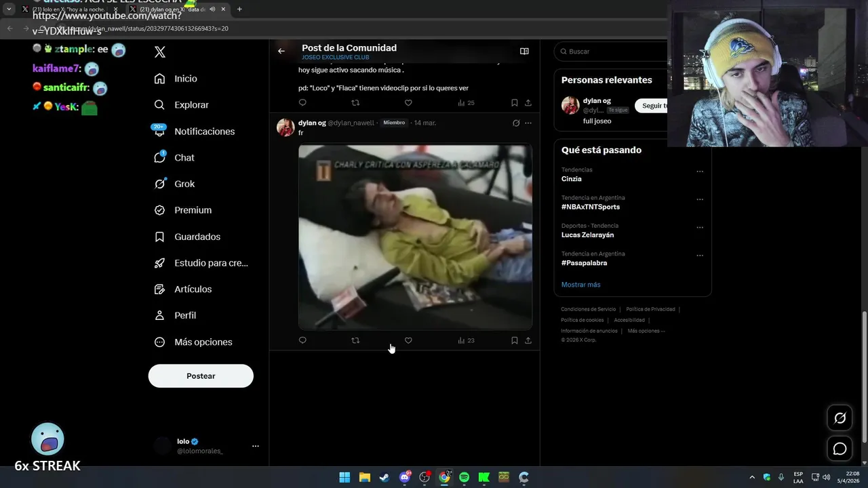This screenshot has width=868, height=488.
Task: Open Estudio para creadores entry
Action: (x=201, y=263)
